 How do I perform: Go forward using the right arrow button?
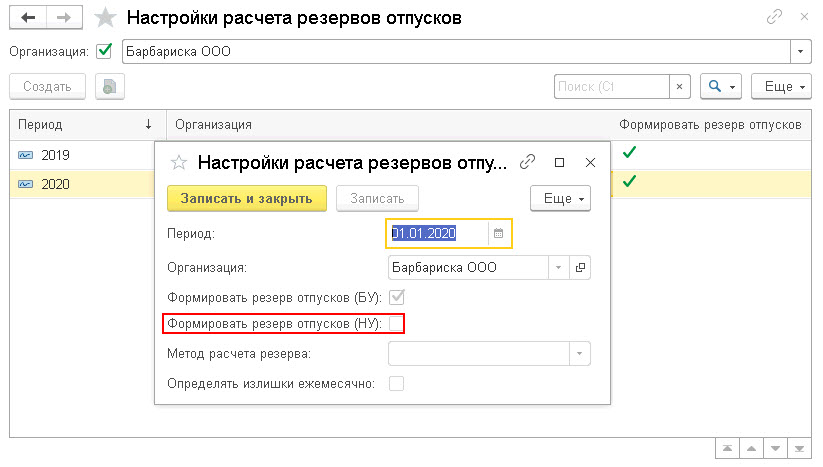tap(64, 18)
